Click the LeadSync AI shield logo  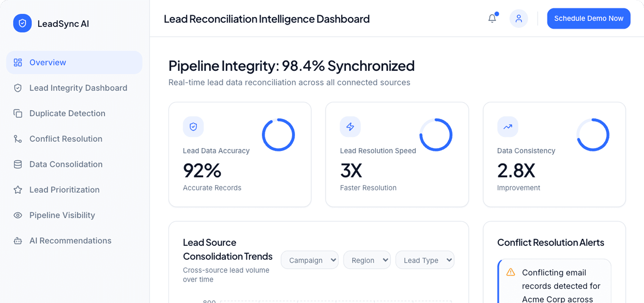tap(22, 23)
